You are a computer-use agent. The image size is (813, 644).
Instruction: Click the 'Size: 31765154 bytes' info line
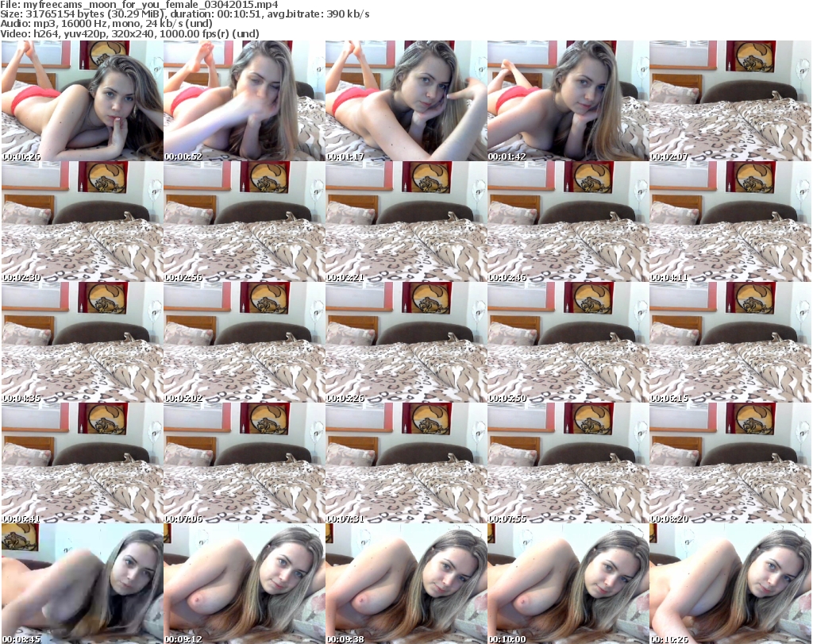pos(185,14)
